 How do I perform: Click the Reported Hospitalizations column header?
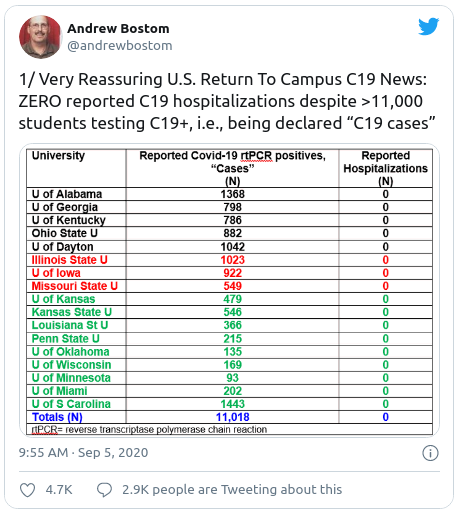(x=385, y=168)
